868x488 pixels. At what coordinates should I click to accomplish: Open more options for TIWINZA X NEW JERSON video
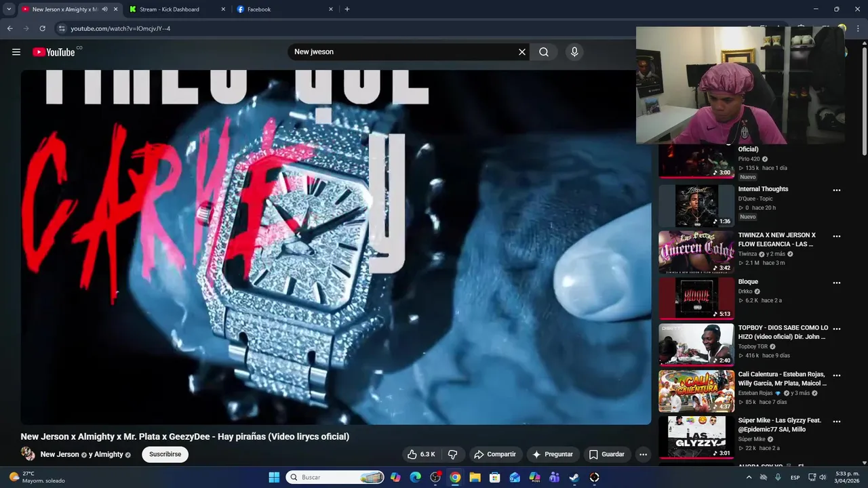837,237
